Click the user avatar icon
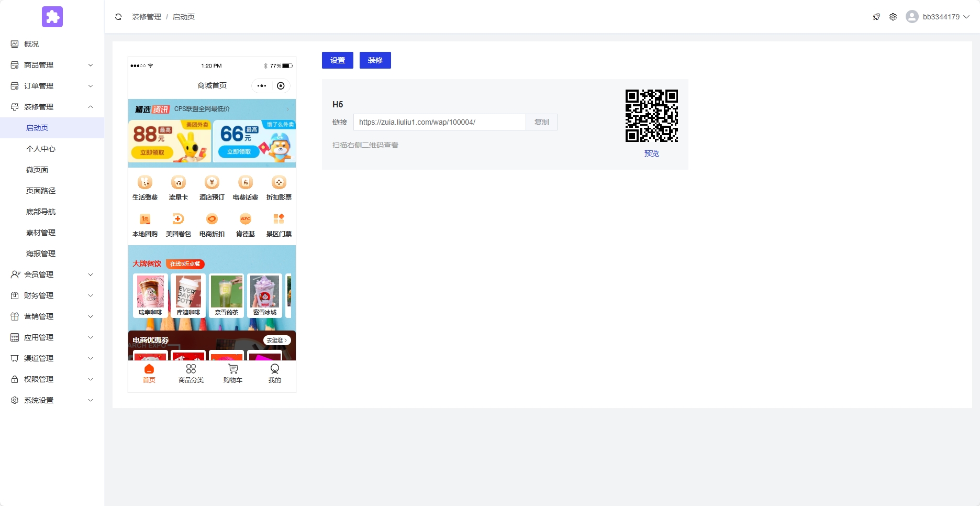The height and width of the screenshot is (506, 980). 912,17
